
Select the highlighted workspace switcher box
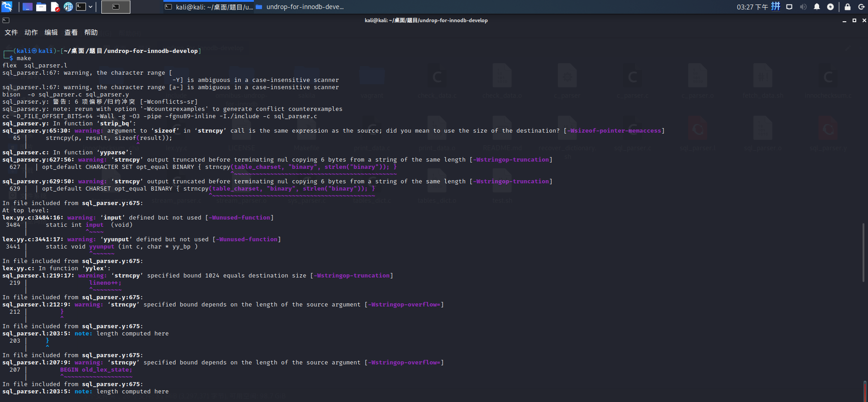(x=116, y=7)
